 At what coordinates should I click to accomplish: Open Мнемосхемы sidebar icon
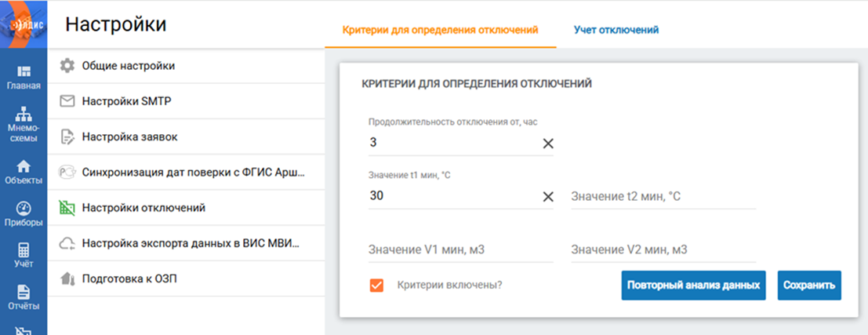coord(24,121)
